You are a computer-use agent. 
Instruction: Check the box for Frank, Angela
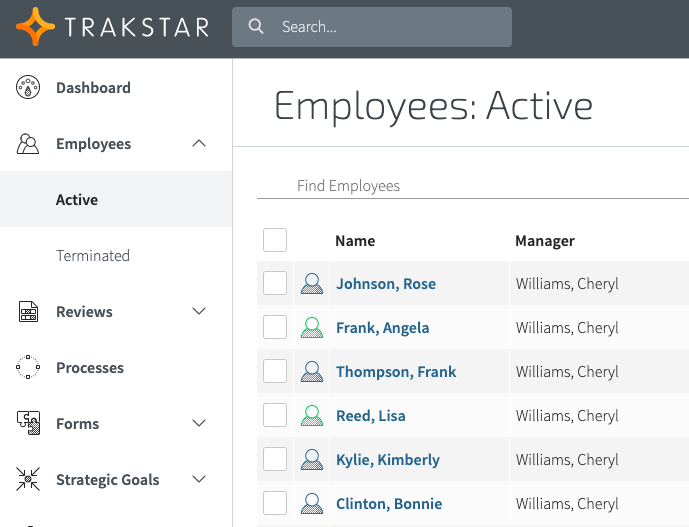coord(275,327)
